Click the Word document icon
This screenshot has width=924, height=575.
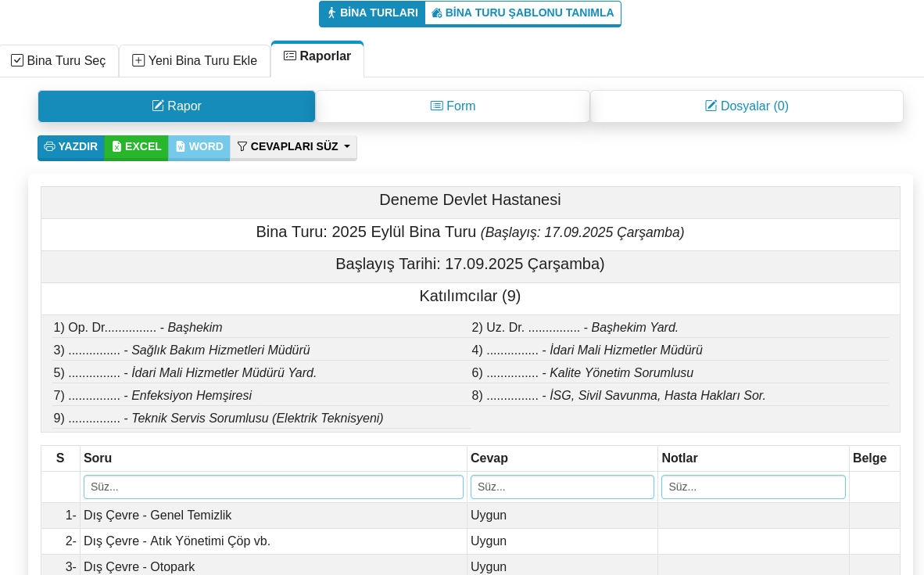(181, 147)
